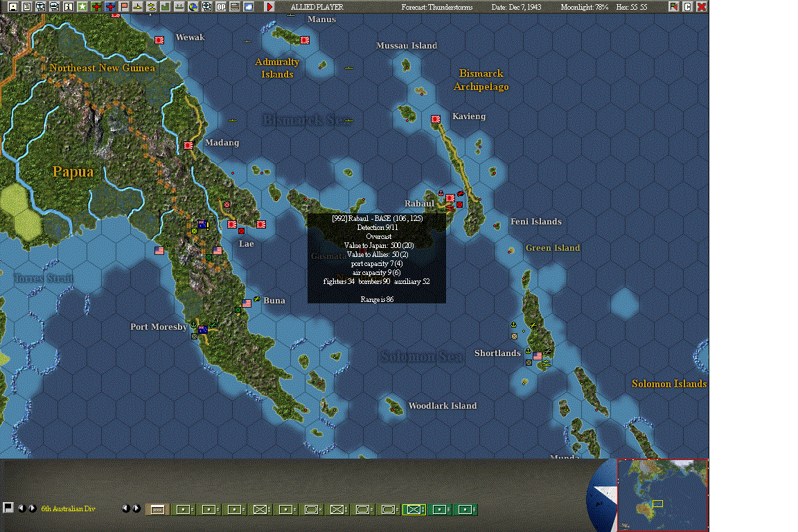Click the green factory toolbar icon
This screenshot has height=532, width=798.
(x=166, y=7)
